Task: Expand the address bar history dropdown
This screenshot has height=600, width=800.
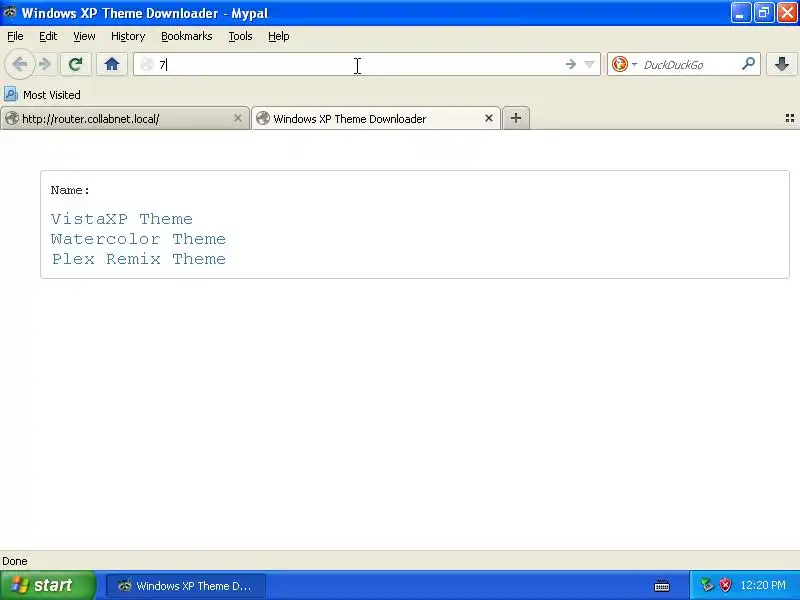Action: pos(589,64)
